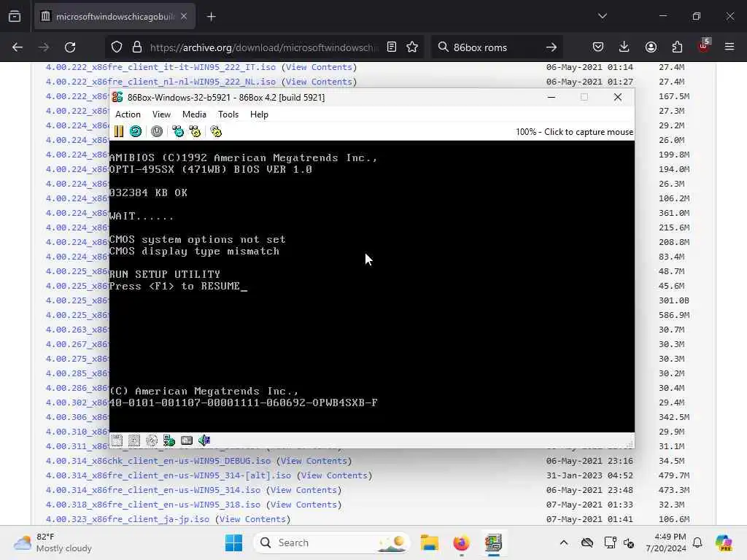Click the gray card status bar icon
The height and width of the screenshot is (560, 747).
coord(187,440)
